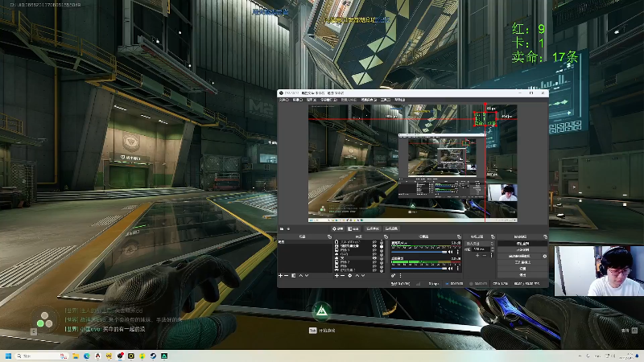This screenshot has width=644, height=362.
Task: Open View menu in OBS
Action: (312, 100)
